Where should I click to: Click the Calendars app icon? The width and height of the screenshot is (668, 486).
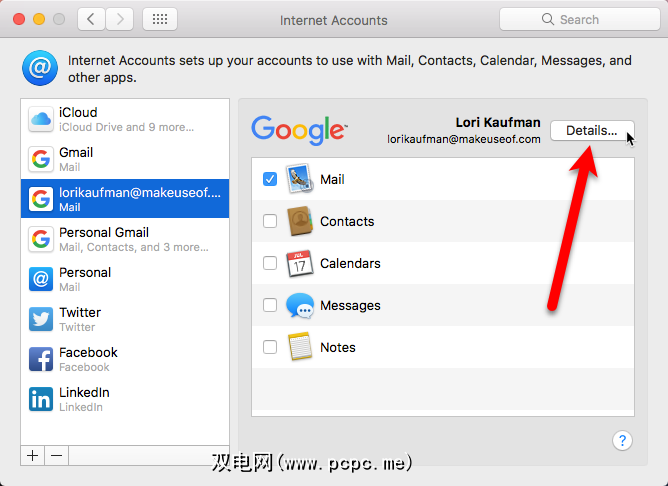tap(299, 263)
